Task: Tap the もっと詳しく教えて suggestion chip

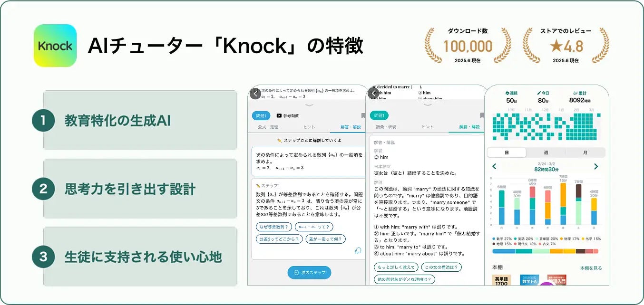Action: [x=396, y=267]
